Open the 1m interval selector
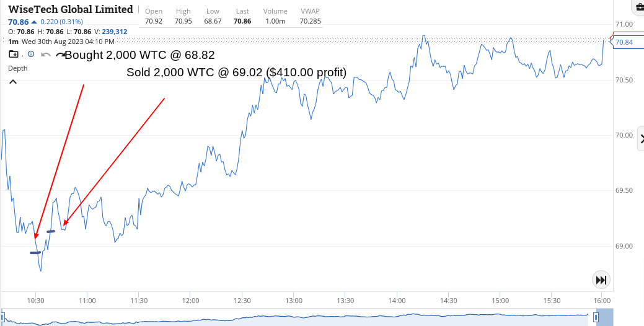 coord(13,42)
